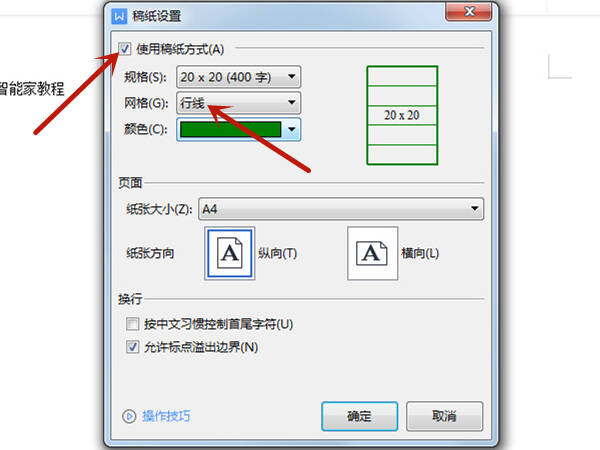Click the 20 x 20 grid preview
The height and width of the screenshot is (450, 600).
coord(402,115)
